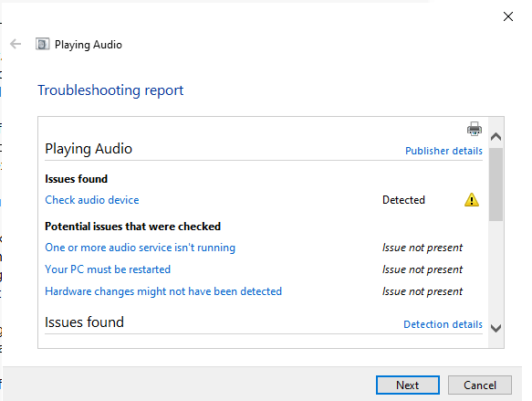Click the report scrollbar down arrow
Image resolution: width=532 pixels, height=401 pixels.
point(495,328)
